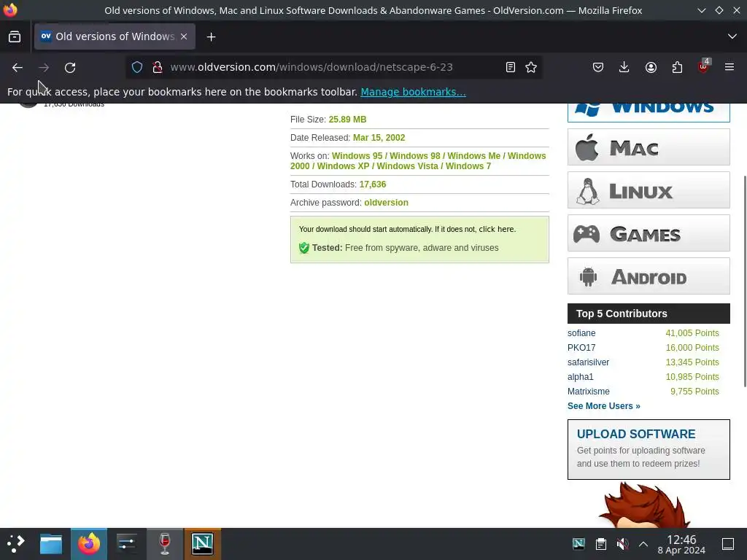Close the Old versions of Windows tab
The height and width of the screenshot is (560, 747).
click(184, 36)
